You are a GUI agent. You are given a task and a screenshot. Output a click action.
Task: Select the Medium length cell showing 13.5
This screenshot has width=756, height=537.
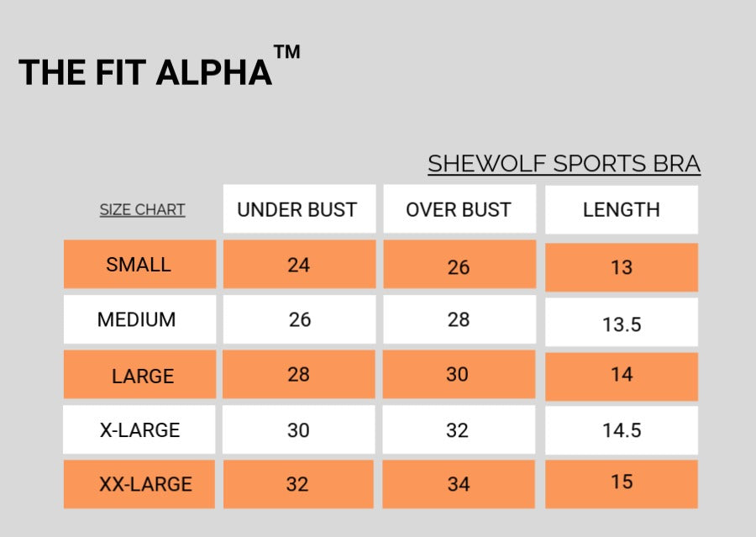pos(622,324)
